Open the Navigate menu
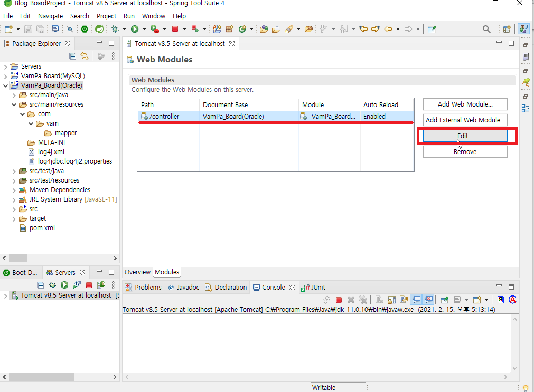The height and width of the screenshot is (392, 534). coord(50,16)
